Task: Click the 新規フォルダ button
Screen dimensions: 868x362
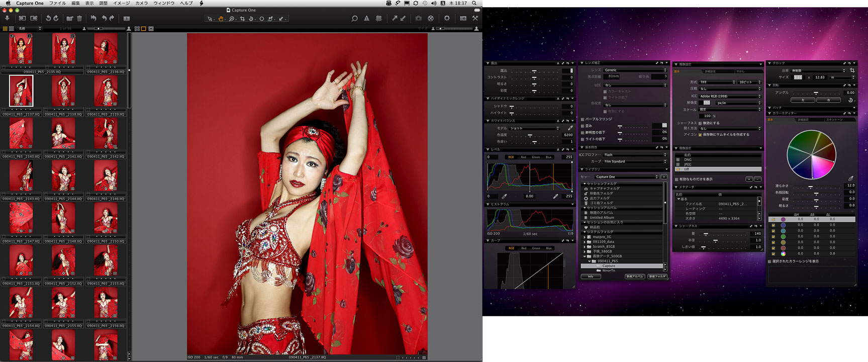Action: pyautogui.click(x=657, y=277)
